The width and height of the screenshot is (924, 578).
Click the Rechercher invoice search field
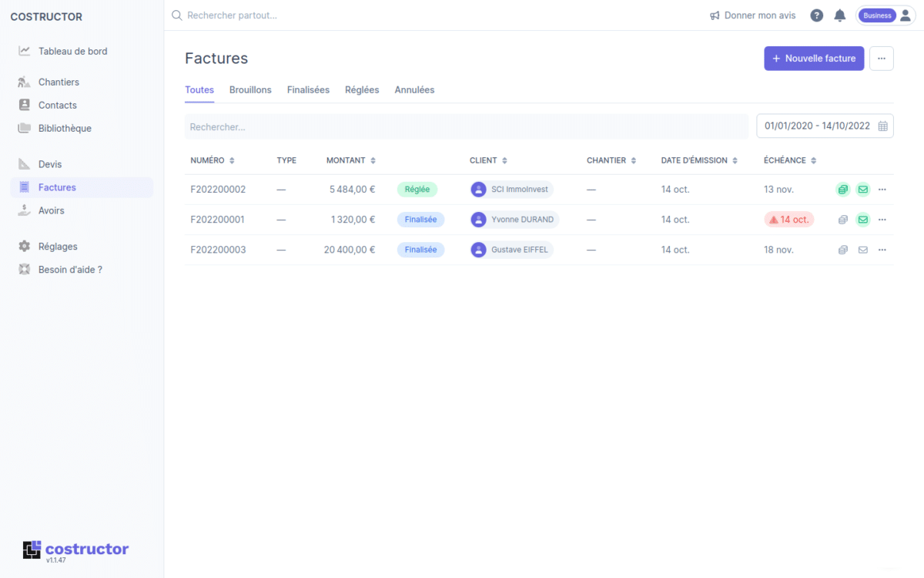(466, 126)
